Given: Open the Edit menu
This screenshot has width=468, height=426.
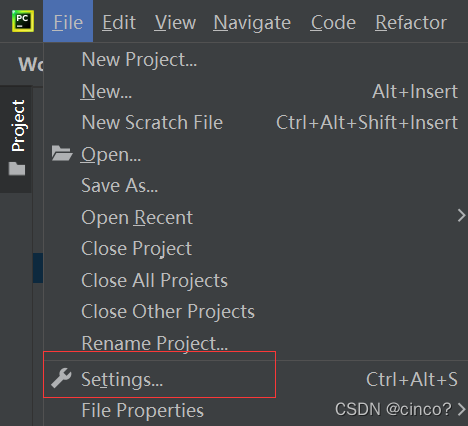Looking at the screenshot, I should 119,22.
